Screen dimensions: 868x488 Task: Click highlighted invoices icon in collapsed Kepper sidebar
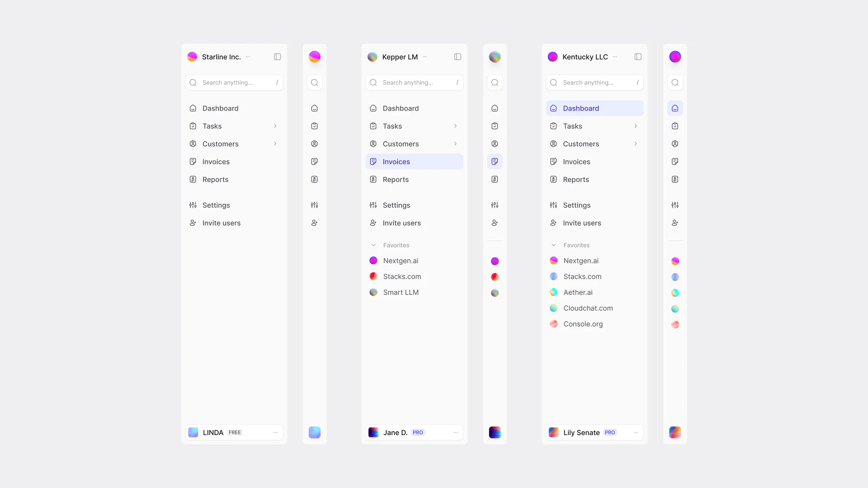tap(495, 162)
